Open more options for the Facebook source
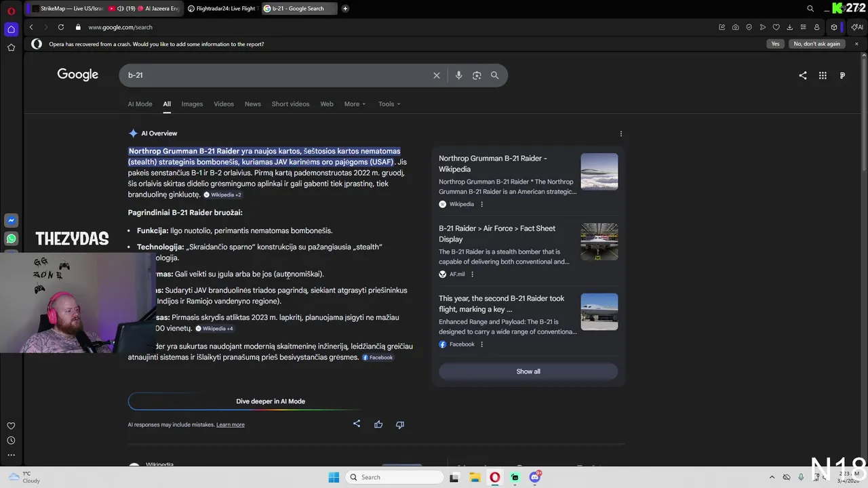This screenshot has height=488, width=868. (481, 344)
